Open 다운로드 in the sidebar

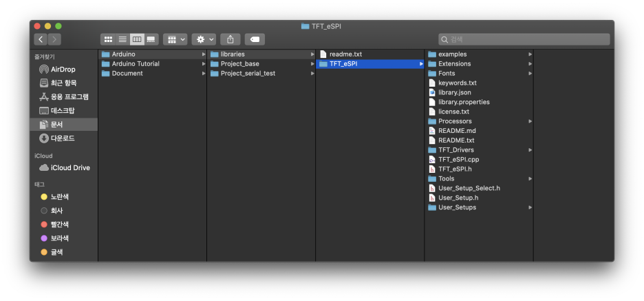[x=64, y=138]
